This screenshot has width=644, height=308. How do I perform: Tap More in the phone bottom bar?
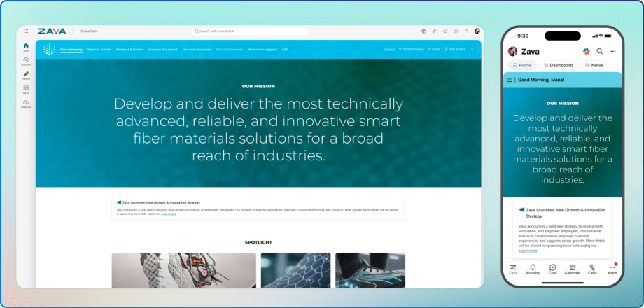[x=612, y=269]
